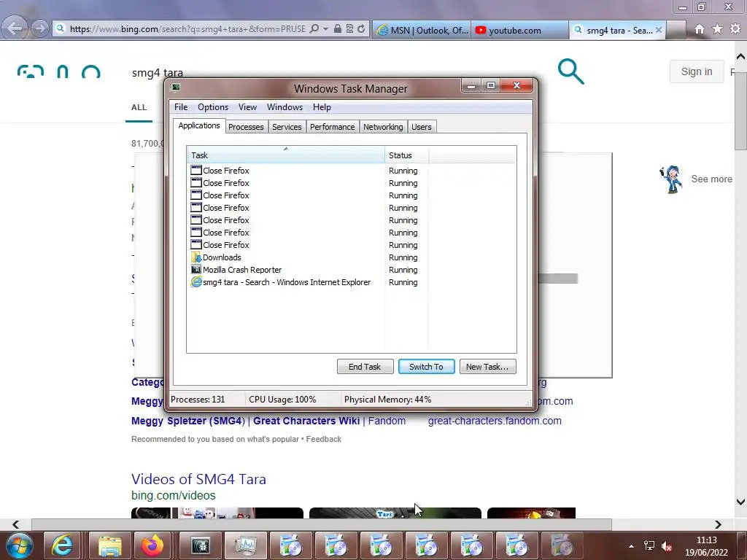Image resolution: width=747 pixels, height=560 pixels.
Task: Open Internet Explorer tools gear icon
Action: coord(735,29)
